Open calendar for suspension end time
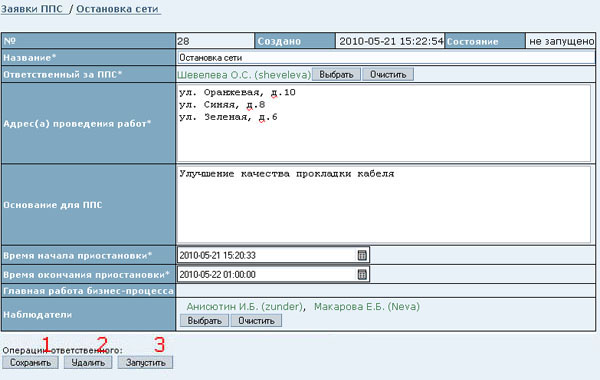The height and width of the screenshot is (380, 600). [362, 274]
